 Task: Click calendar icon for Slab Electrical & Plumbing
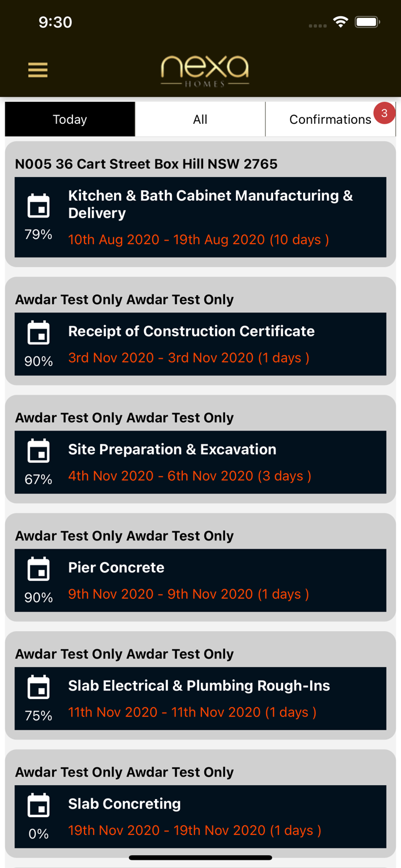pyautogui.click(x=39, y=687)
